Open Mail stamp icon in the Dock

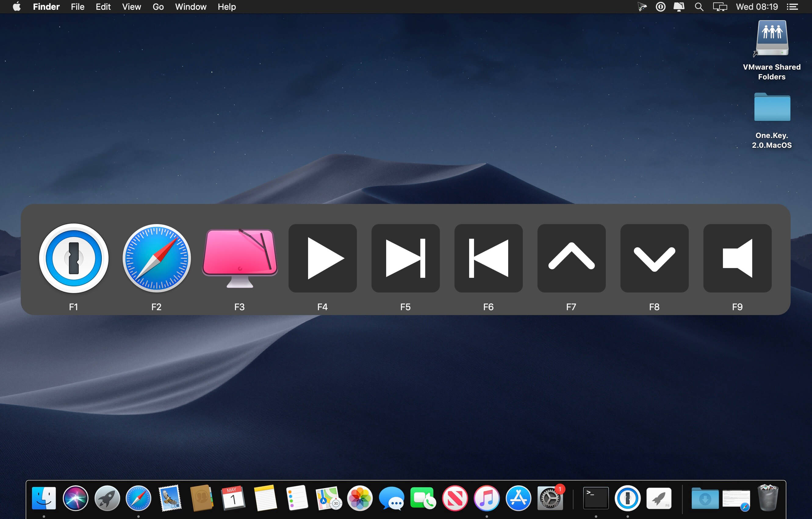[170, 498]
